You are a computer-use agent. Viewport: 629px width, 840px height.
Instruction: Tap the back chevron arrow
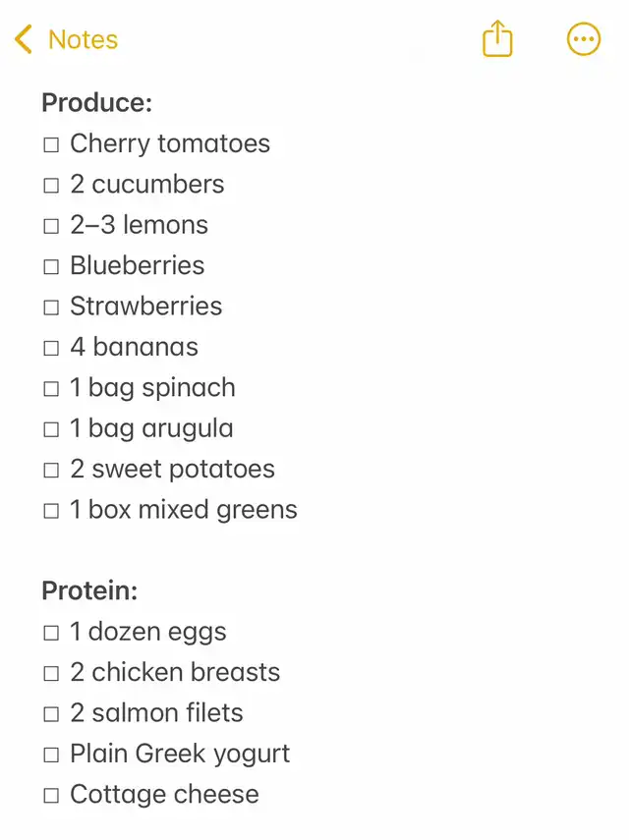pyautogui.click(x=23, y=39)
